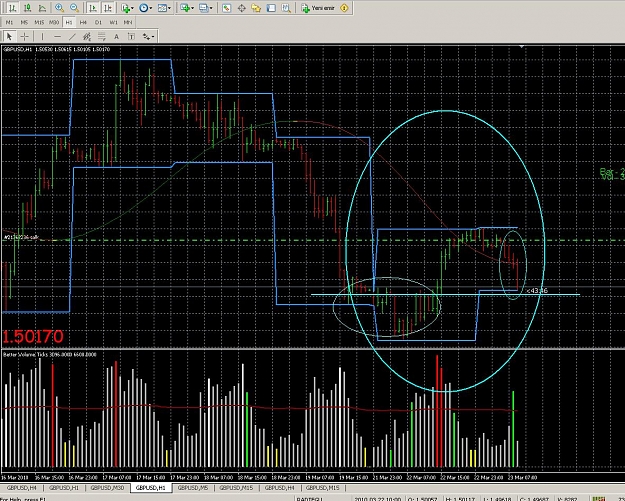Click the Yeni emir new order button
The image size is (625, 501).
coord(318,8)
